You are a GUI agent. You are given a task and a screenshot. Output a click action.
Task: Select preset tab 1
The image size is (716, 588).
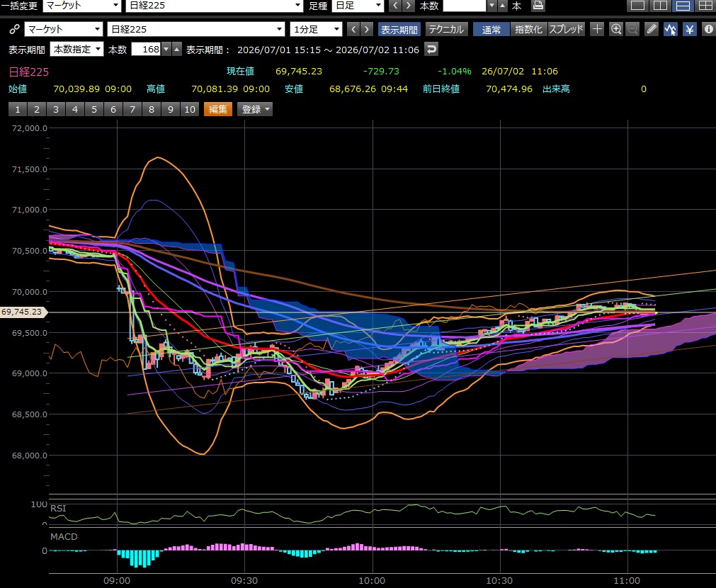(x=18, y=109)
